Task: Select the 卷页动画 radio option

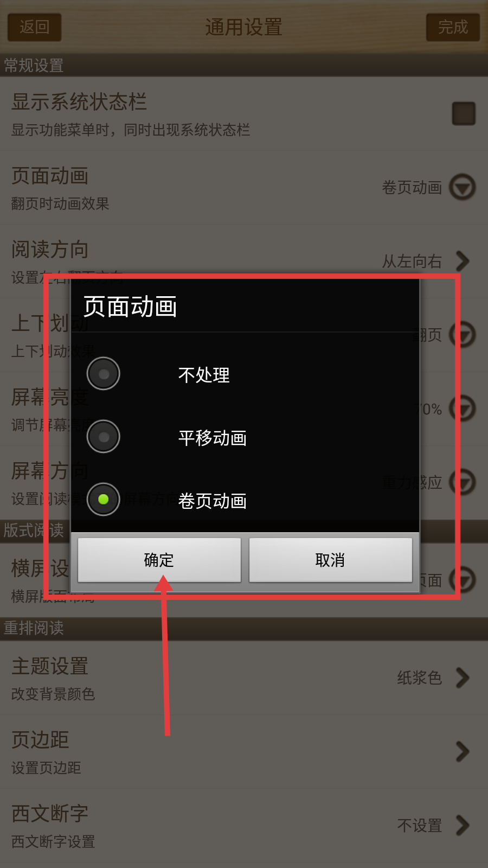Action: click(245, 500)
